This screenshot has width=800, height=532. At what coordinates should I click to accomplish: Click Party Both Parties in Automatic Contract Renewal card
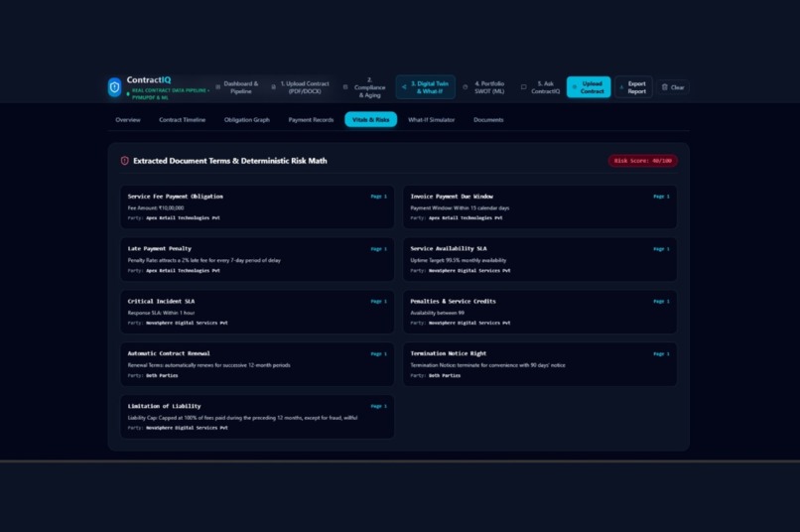point(153,376)
